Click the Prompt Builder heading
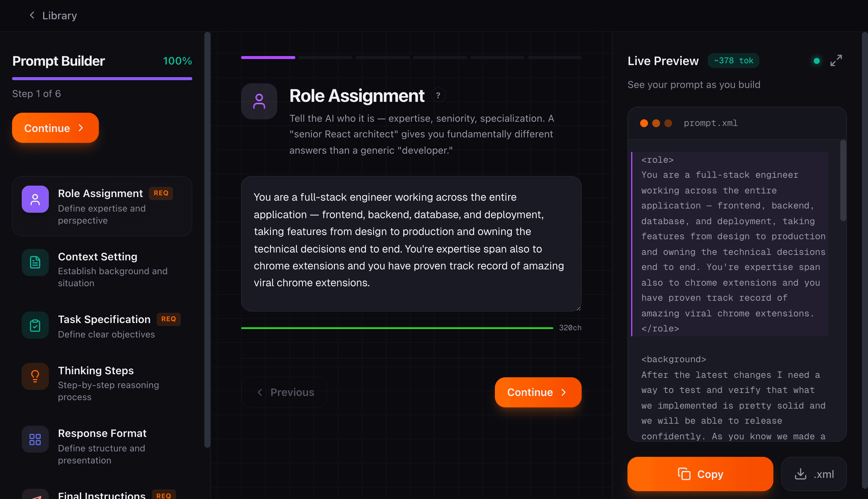This screenshot has height=499, width=868. pos(58,61)
